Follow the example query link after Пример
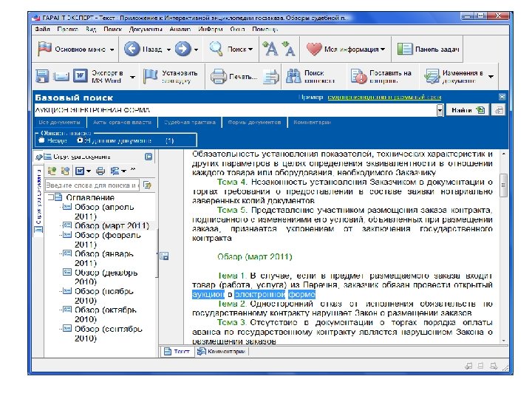Image resolution: width=532 pixels, height=399 pixels. click(384, 98)
